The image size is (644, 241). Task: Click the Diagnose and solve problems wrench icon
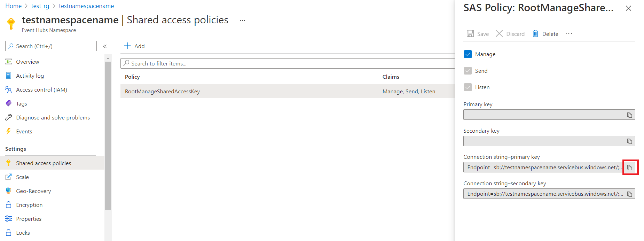(9, 117)
